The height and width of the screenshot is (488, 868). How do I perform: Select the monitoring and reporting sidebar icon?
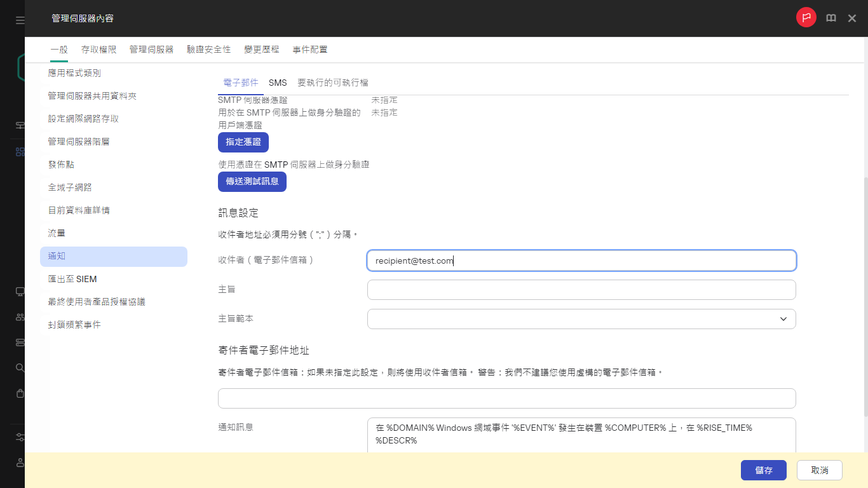(19, 124)
